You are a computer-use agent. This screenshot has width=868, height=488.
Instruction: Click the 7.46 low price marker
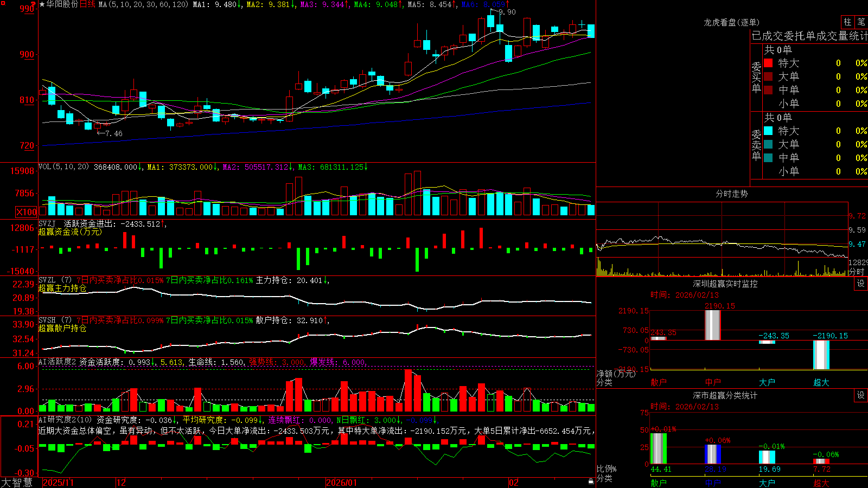coord(113,133)
